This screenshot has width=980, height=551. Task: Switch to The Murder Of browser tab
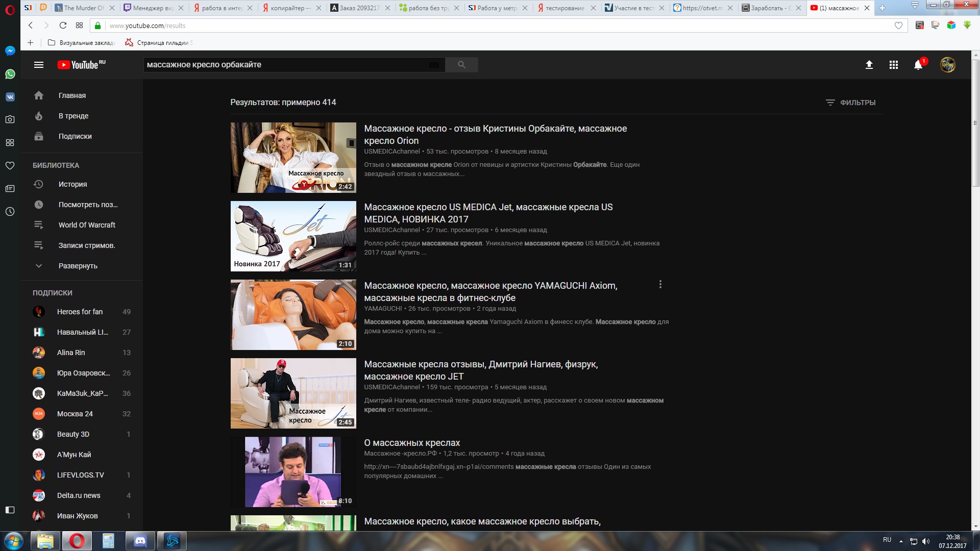coord(84,8)
